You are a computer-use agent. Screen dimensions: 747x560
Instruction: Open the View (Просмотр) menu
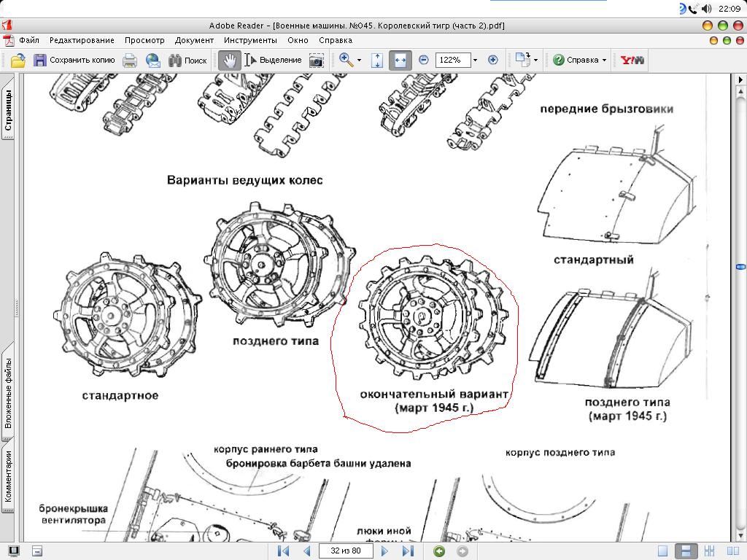144,41
